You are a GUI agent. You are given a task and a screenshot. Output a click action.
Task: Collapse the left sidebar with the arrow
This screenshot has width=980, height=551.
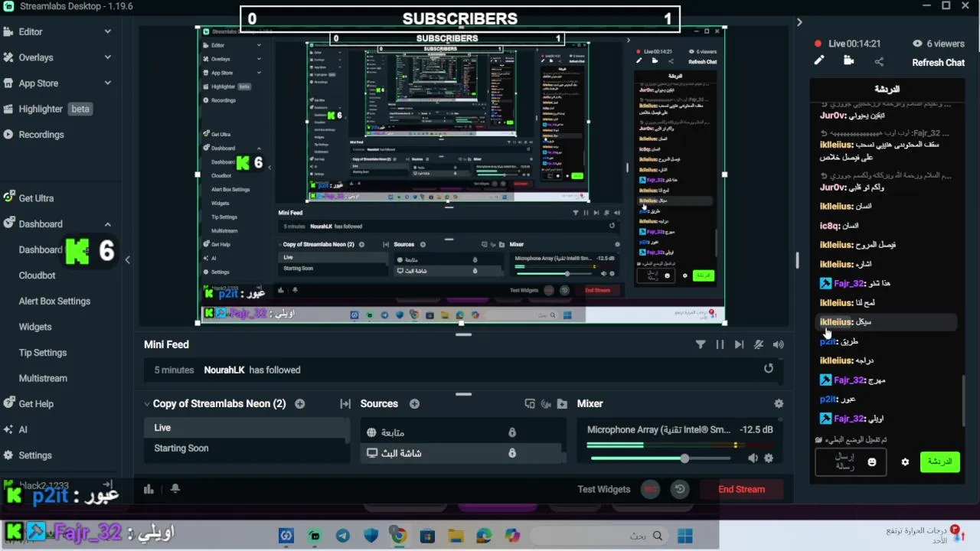[128, 260]
